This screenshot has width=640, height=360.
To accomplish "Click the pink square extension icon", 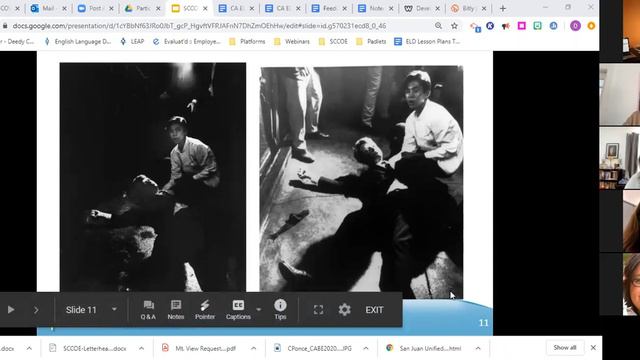I will (x=522, y=26).
